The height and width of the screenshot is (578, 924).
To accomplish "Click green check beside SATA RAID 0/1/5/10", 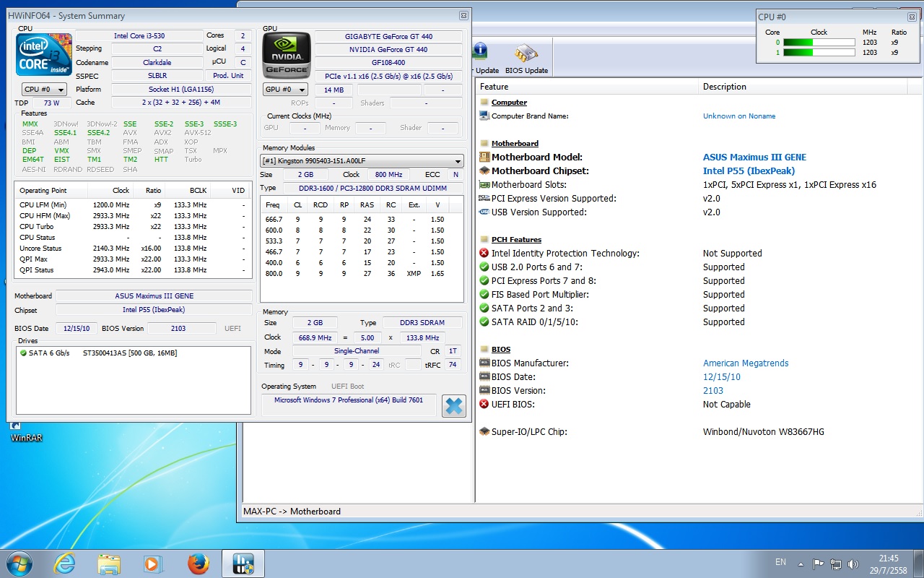I will (484, 322).
